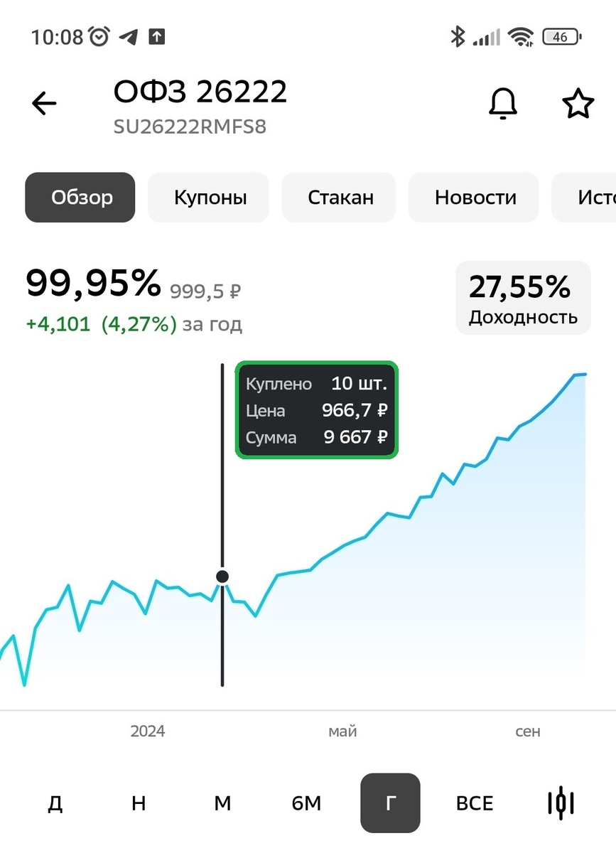Select the М month period

click(x=222, y=803)
